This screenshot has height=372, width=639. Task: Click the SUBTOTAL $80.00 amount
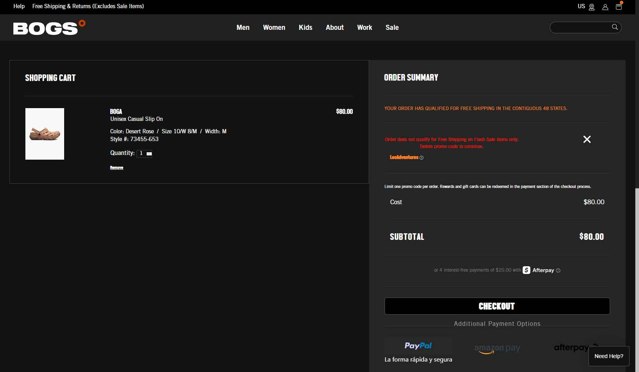coord(591,237)
